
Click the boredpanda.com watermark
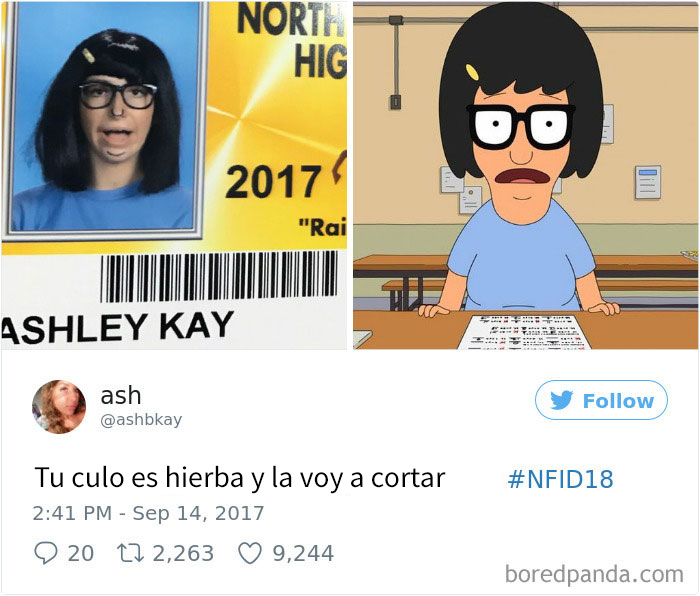pyautogui.click(x=594, y=574)
